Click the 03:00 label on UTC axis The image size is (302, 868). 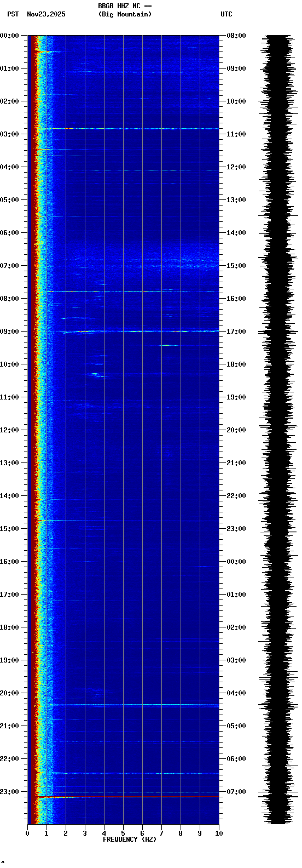click(x=236, y=660)
